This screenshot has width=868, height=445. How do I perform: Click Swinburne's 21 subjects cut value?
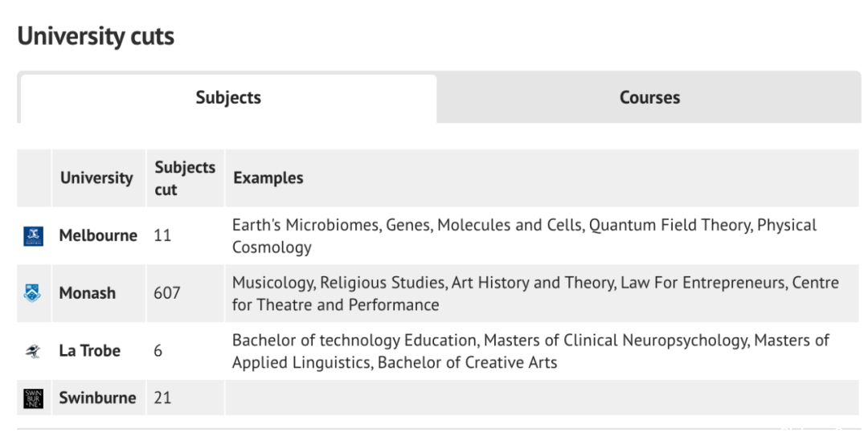coord(162,398)
